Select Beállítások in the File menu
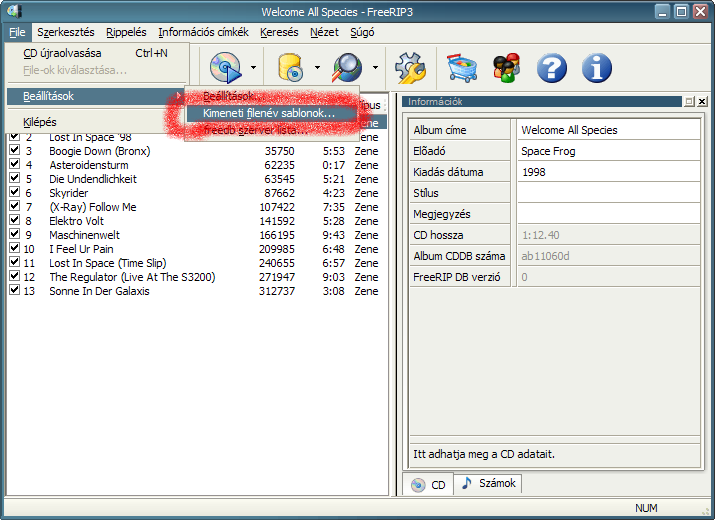This screenshot has width=715, height=520. pyautogui.click(x=97, y=96)
